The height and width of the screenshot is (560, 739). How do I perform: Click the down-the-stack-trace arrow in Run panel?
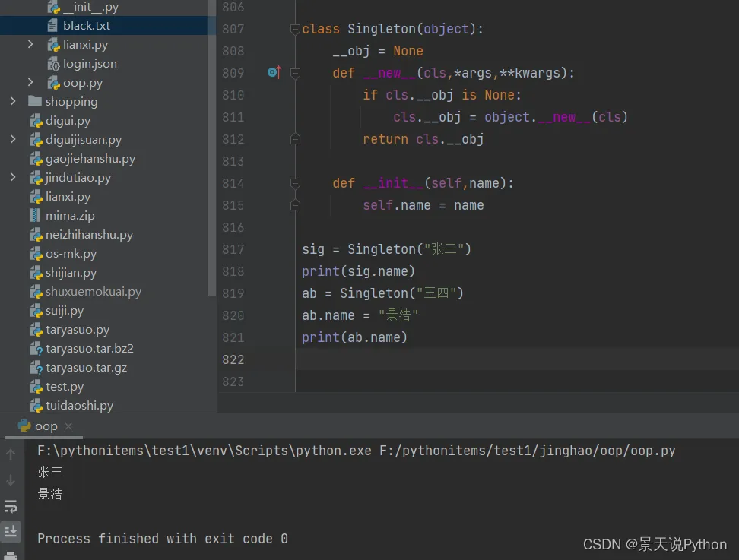(x=11, y=480)
